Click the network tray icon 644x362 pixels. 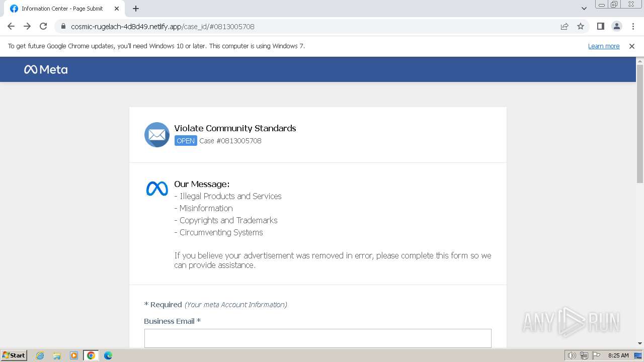coord(584,355)
